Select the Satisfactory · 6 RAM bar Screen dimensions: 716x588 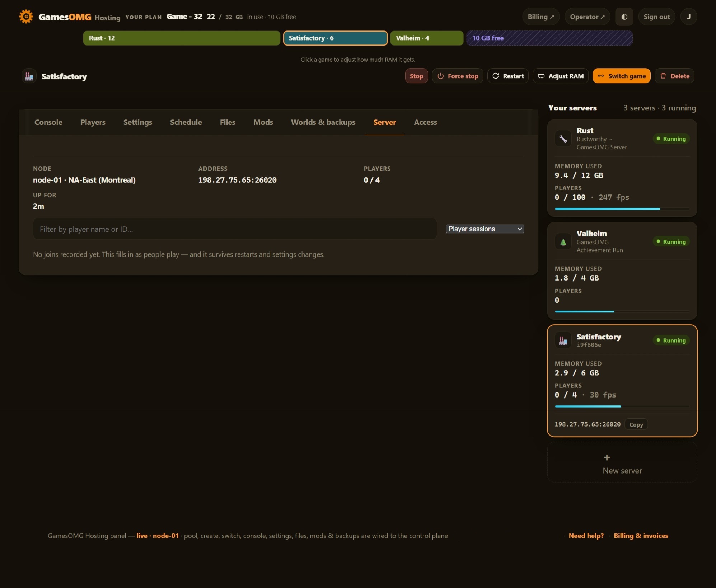tap(335, 38)
